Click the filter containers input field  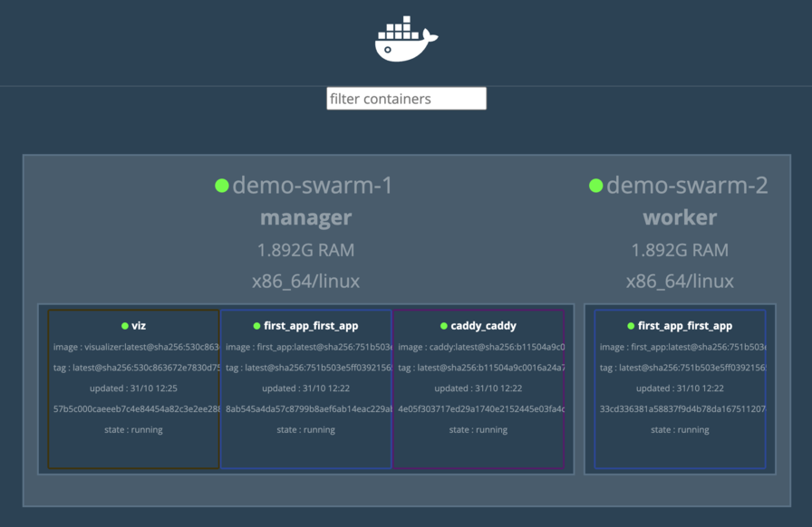pyautogui.click(x=406, y=99)
